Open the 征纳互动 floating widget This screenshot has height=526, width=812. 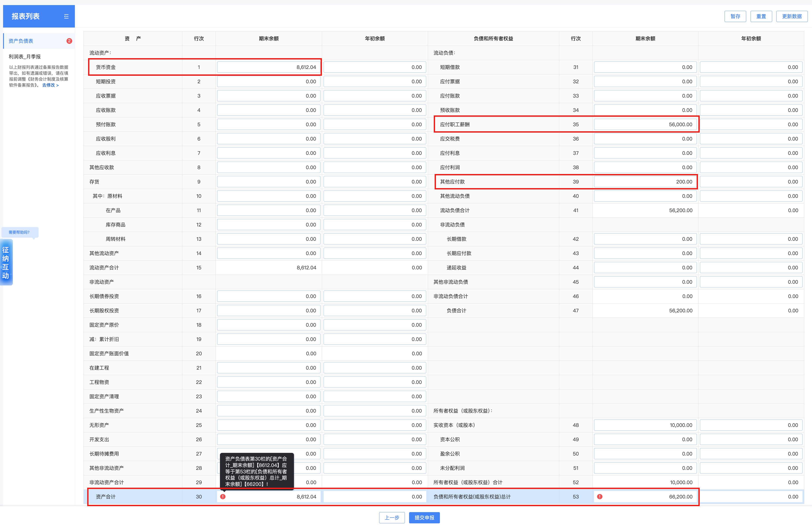coord(6,262)
